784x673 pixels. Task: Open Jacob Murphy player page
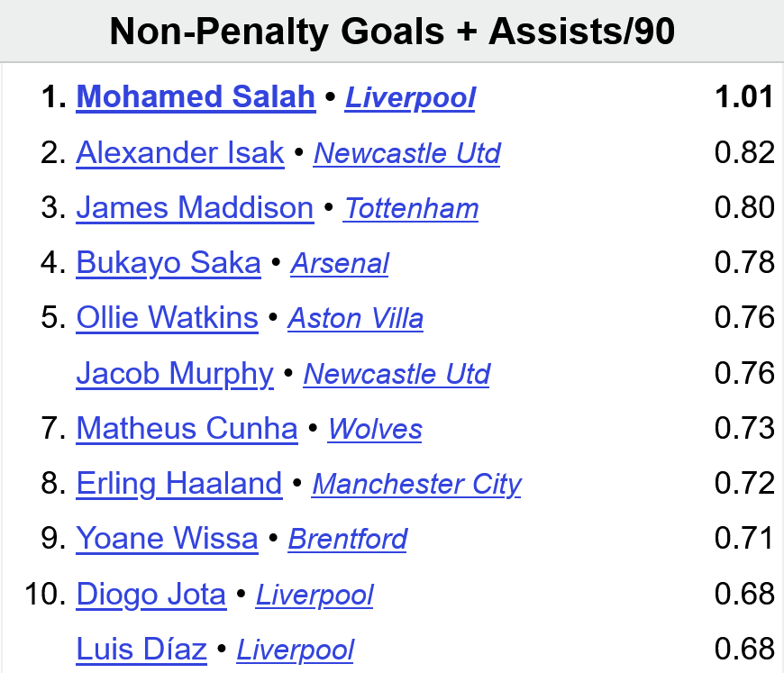tap(175, 374)
